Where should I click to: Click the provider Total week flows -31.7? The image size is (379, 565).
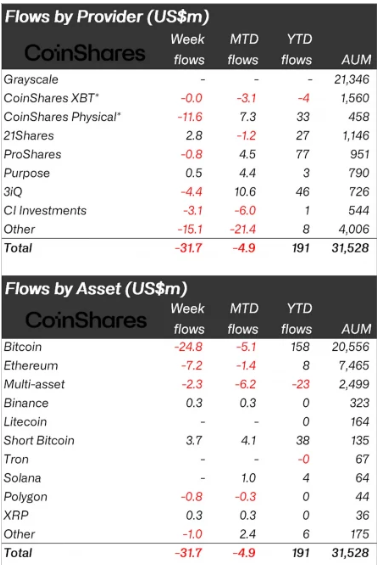(188, 248)
